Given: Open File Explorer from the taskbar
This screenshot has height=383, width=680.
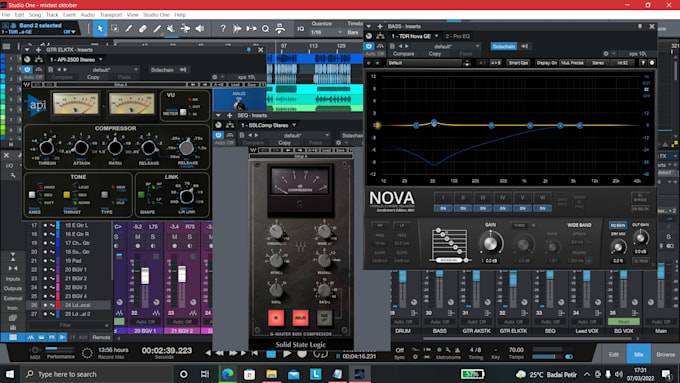Looking at the screenshot, I should click(271, 374).
